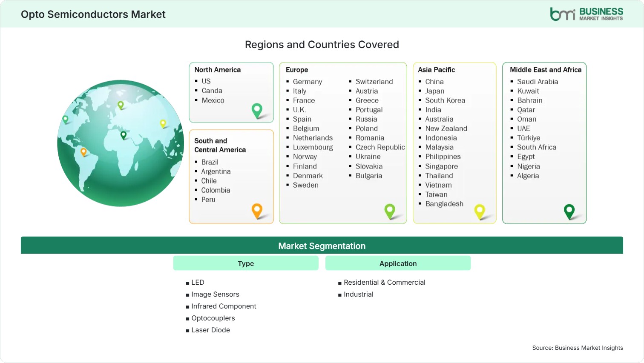This screenshot has width=644, height=363.
Task: Click the green pin on globe's North America
Action: coord(65,120)
